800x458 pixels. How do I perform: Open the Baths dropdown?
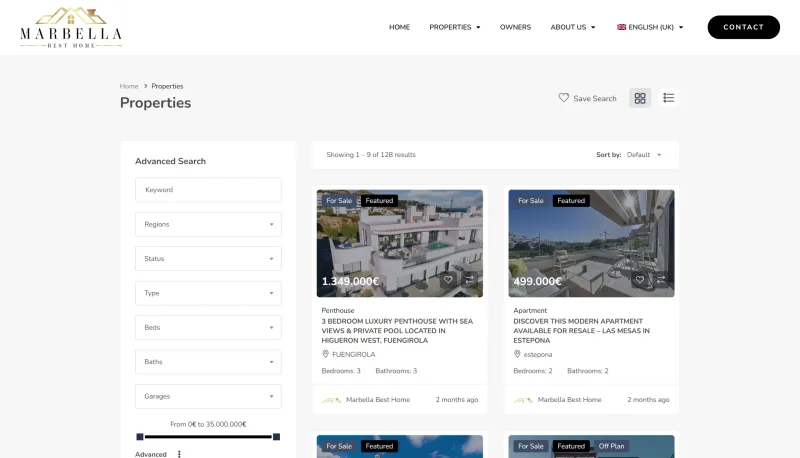point(208,362)
